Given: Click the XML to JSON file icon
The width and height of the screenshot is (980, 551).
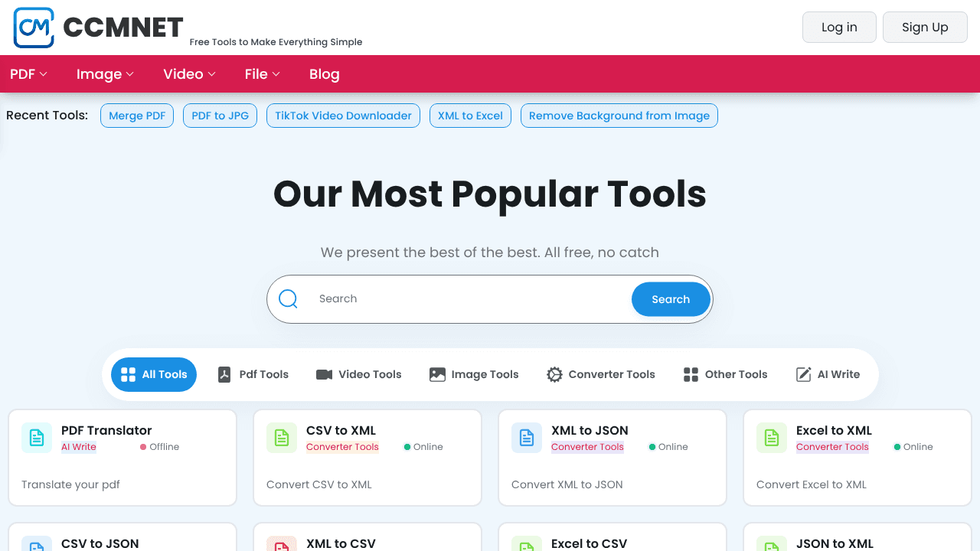Looking at the screenshot, I should coord(527,438).
